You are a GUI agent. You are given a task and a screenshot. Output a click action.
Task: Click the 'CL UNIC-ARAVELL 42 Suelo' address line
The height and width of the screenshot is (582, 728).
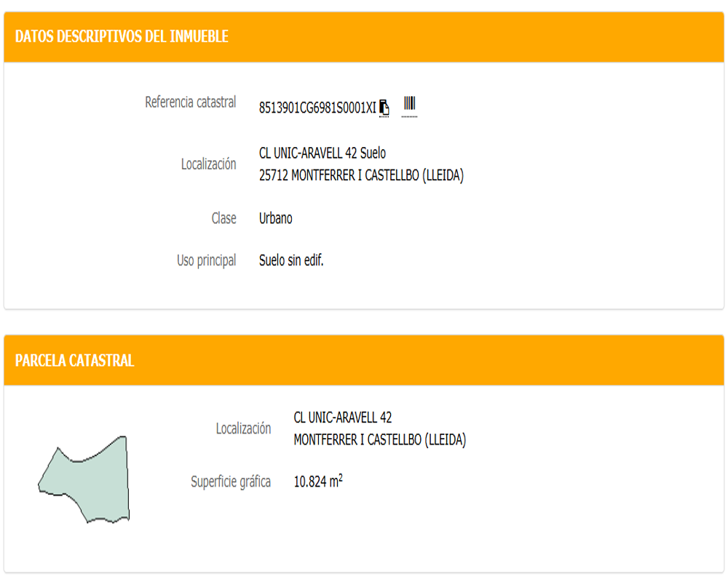pyautogui.click(x=323, y=154)
